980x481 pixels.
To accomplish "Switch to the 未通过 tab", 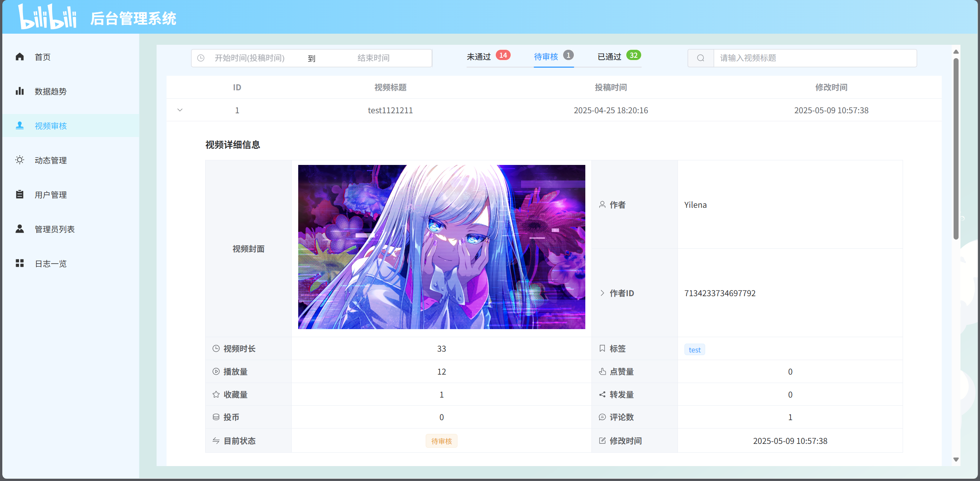I will coord(479,57).
